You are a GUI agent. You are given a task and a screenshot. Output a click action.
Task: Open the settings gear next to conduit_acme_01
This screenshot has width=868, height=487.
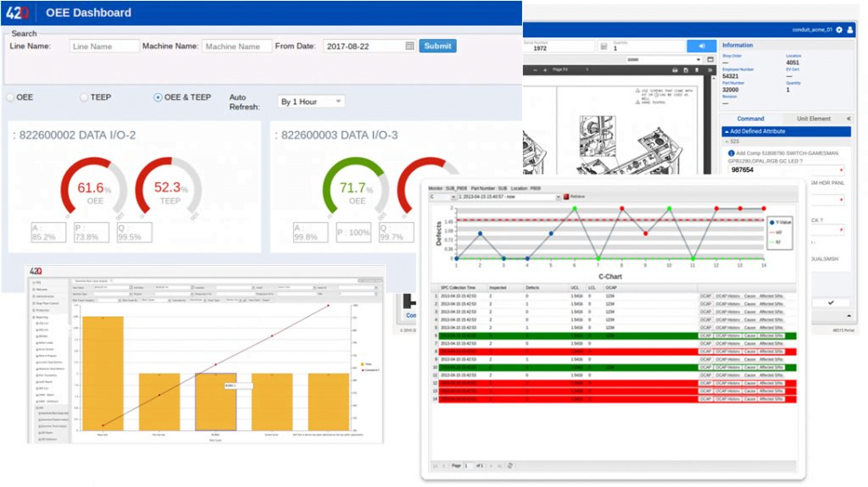[x=838, y=30]
